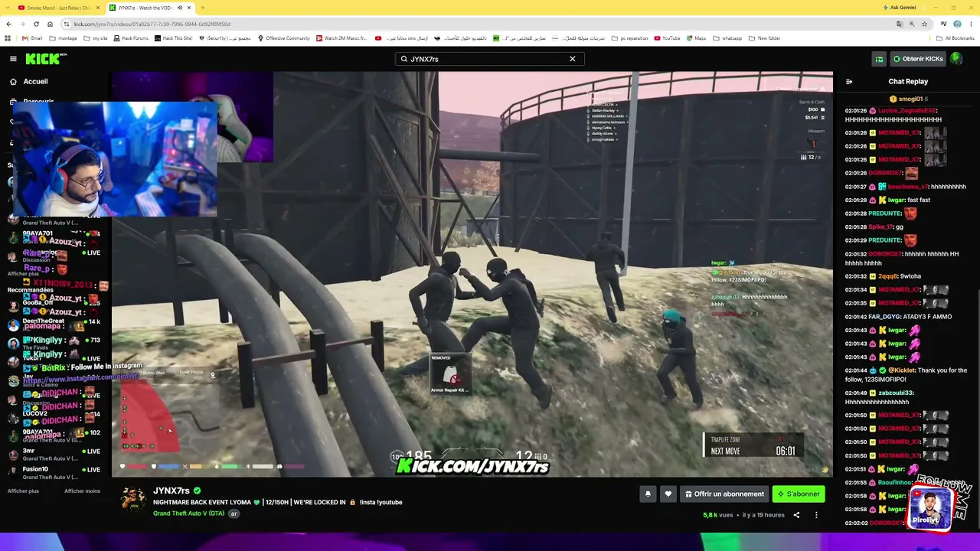Click FAR_DGYG chat message
The image size is (980, 551).
pos(899,317)
